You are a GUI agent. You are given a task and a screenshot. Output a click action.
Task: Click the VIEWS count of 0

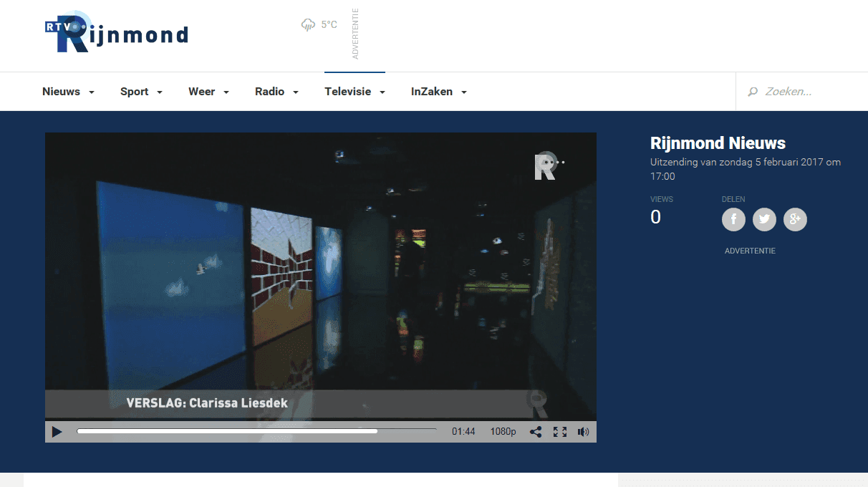pos(655,218)
